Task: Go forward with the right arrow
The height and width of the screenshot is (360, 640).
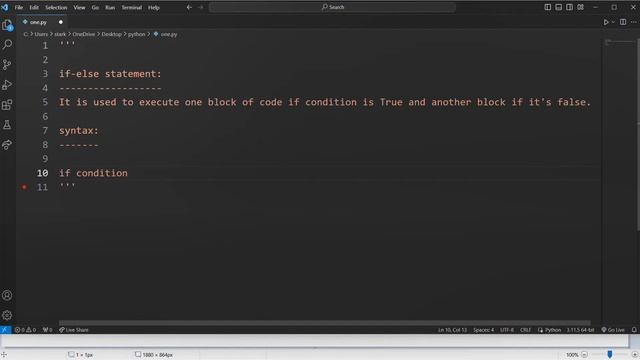Action: coord(200,7)
